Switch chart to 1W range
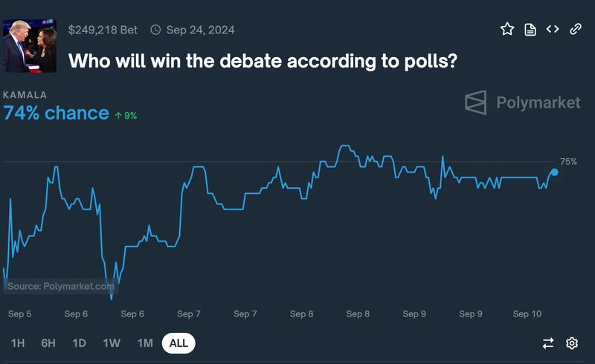Viewport: 595px width, 364px height. click(x=112, y=343)
